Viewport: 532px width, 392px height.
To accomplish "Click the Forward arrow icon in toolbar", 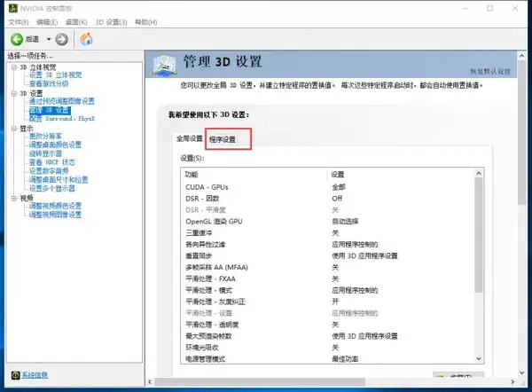I will tap(61, 39).
